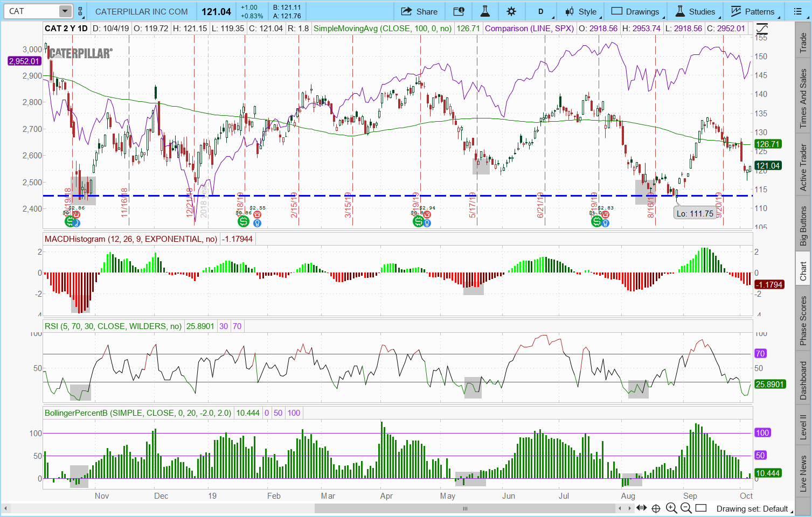Toggle the horizontal expand arrows icon
The width and height of the screenshot is (812, 517).
[641, 508]
